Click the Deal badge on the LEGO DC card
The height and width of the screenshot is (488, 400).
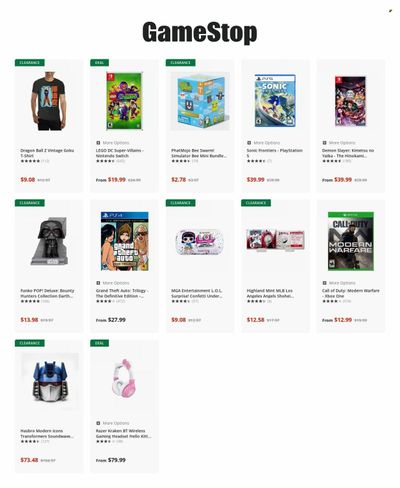point(99,63)
